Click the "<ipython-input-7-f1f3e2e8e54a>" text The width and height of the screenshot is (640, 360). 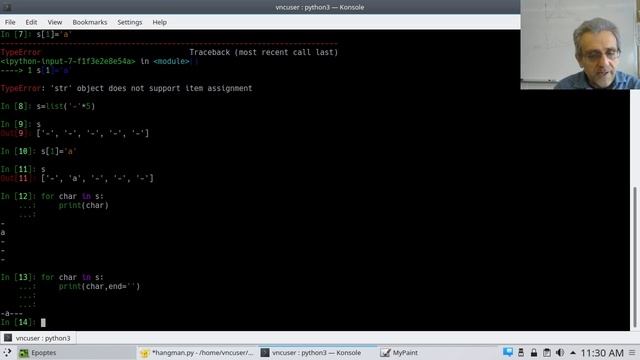click(68, 61)
